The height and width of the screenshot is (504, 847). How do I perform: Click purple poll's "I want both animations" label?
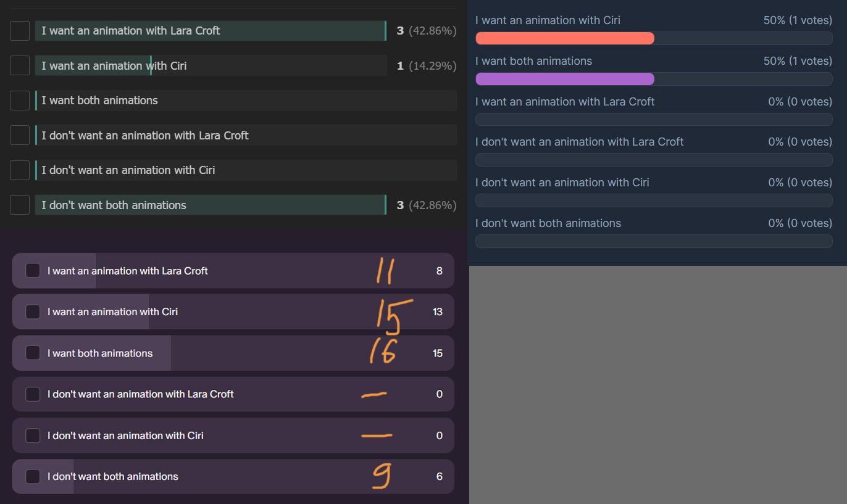pos(100,353)
